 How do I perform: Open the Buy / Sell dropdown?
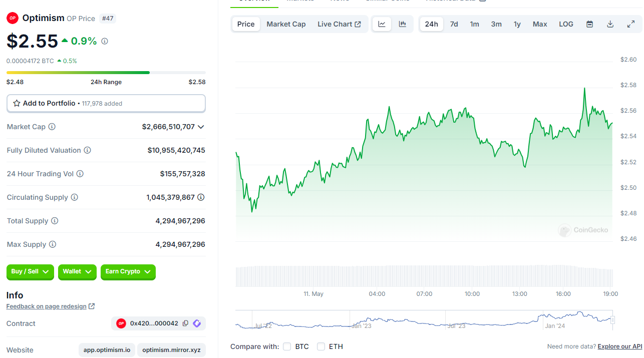(x=30, y=272)
